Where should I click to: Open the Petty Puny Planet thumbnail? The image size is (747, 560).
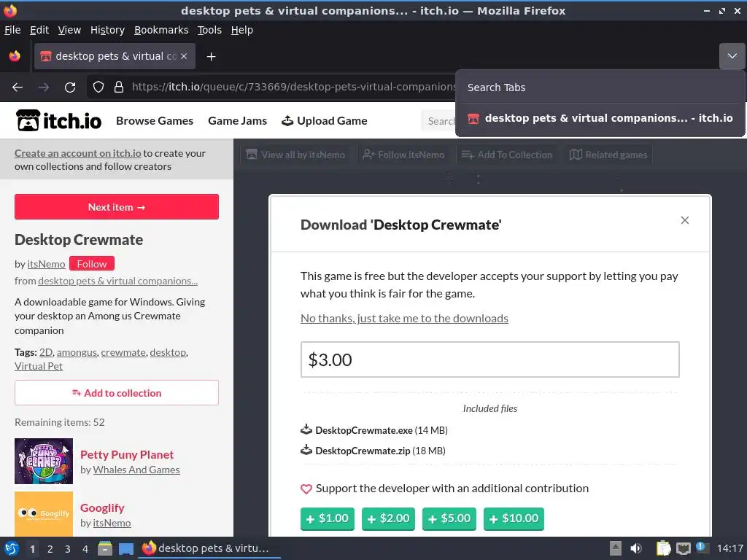point(44,461)
